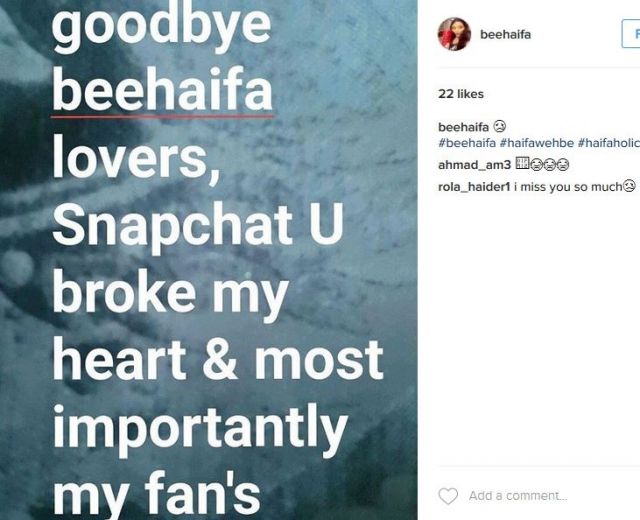Click the Follow button beside beehaifa
This screenshot has width=640, height=520.
point(631,34)
